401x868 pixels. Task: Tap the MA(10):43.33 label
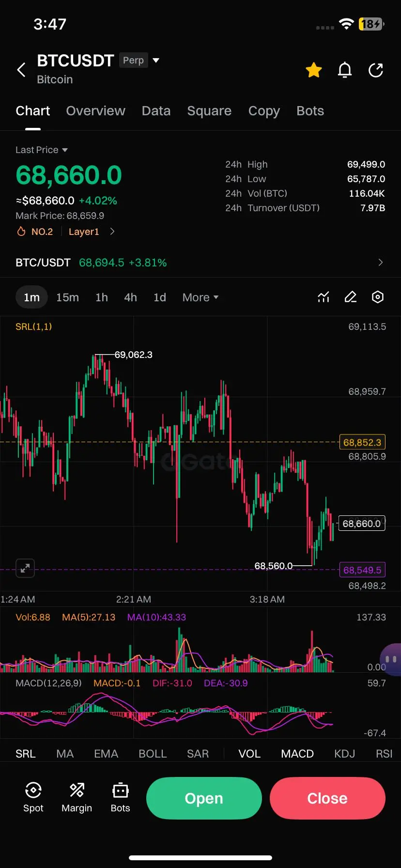(156, 617)
